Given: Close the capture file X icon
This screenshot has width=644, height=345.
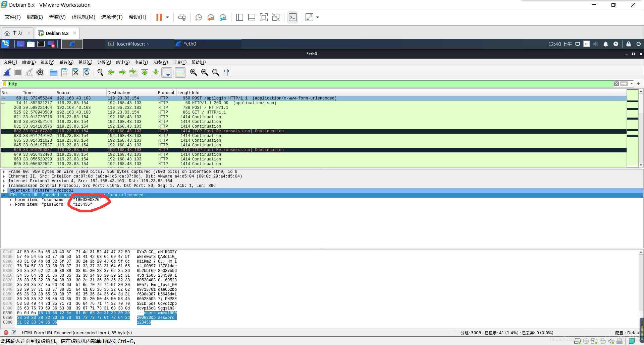Looking at the screenshot, I should pyautogui.click(x=76, y=72).
